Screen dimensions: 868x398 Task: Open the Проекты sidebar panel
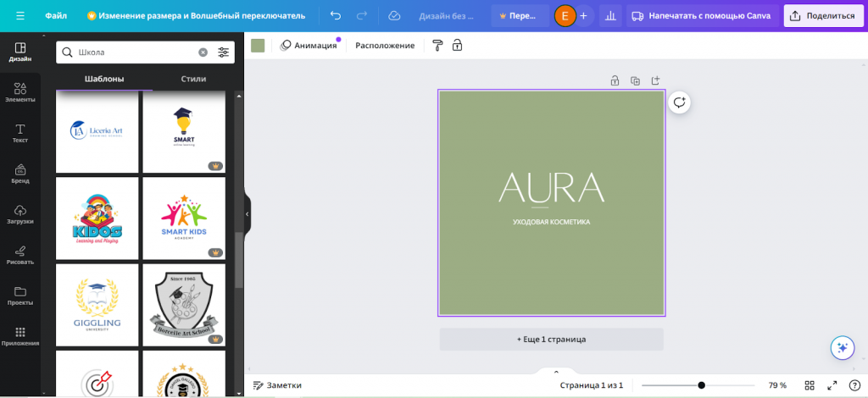click(20, 296)
